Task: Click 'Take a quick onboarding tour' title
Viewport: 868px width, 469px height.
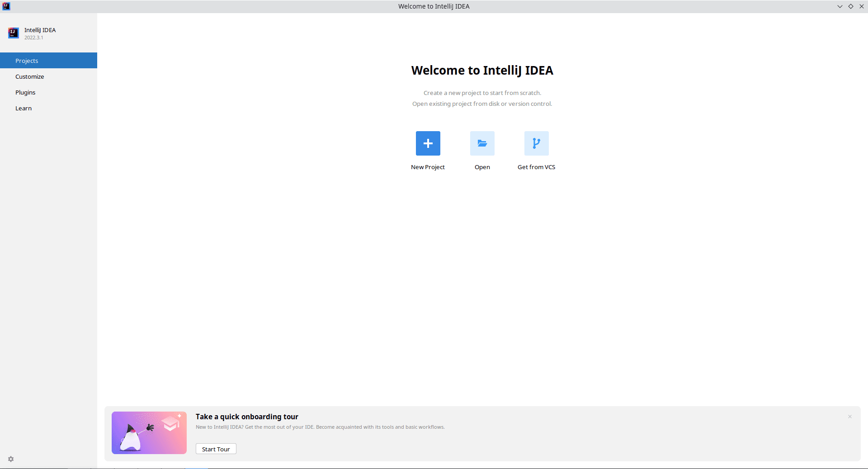Action: coord(247,417)
